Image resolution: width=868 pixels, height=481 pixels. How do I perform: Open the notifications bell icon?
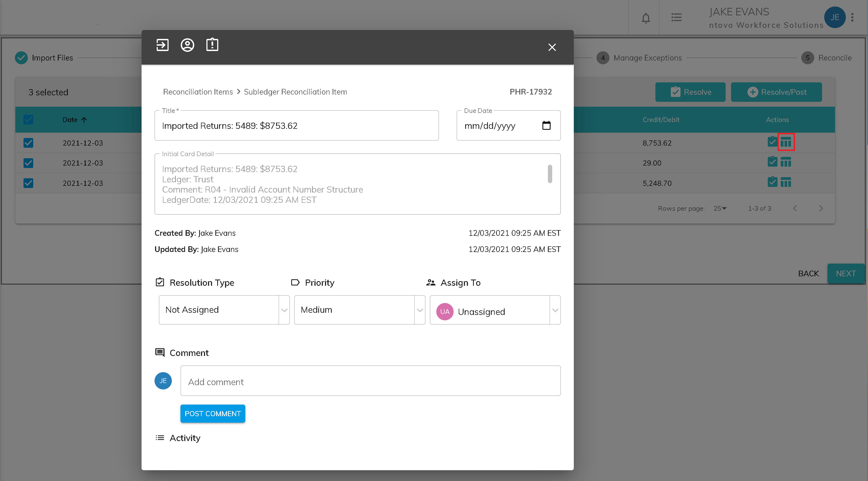coord(646,18)
